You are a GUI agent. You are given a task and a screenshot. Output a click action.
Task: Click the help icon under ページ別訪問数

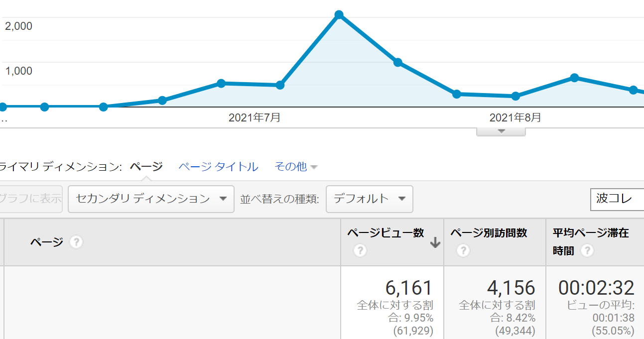pos(463,250)
